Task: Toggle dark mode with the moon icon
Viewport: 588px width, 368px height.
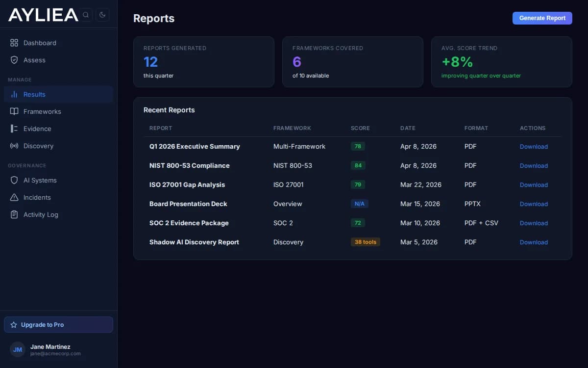Action: 102,15
